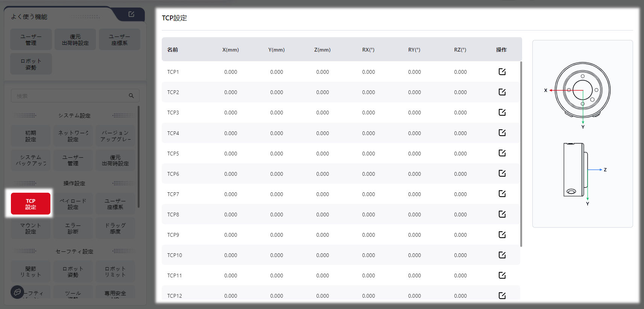Screen dimensions: 644x309
Task: Click the TCP table vertical scrollbar
Action: click(x=521, y=154)
